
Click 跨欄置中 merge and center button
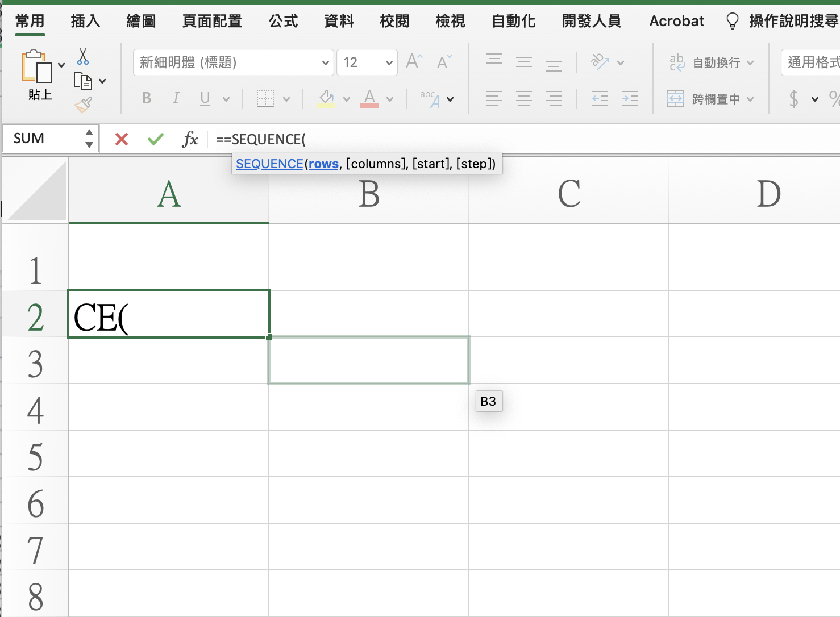[x=704, y=99]
